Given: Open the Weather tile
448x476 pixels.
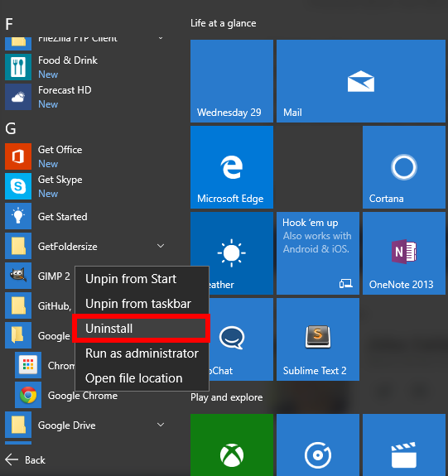Looking at the screenshot, I should click(x=232, y=253).
